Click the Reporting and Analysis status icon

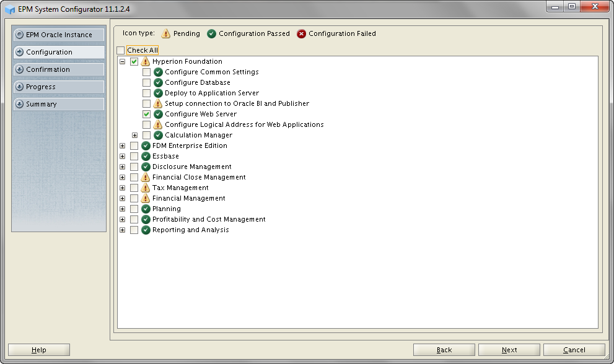click(x=146, y=230)
